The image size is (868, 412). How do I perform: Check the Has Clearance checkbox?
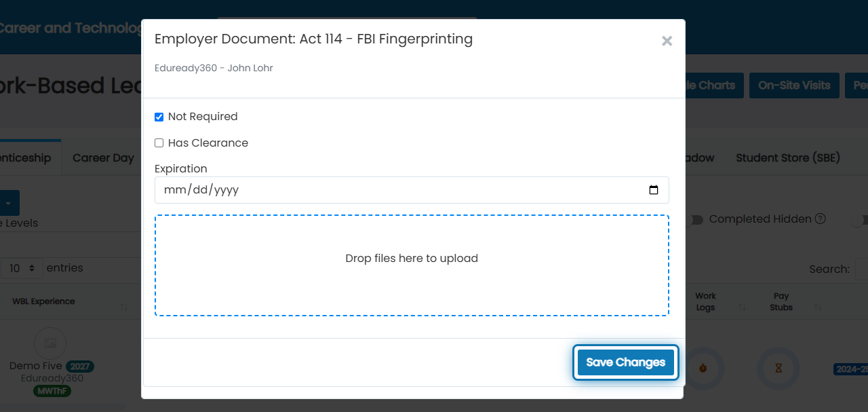(x=159, y=143)
